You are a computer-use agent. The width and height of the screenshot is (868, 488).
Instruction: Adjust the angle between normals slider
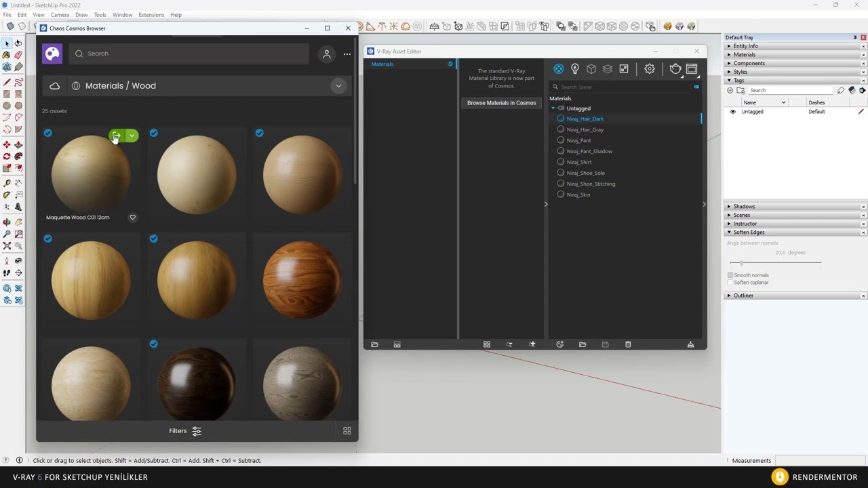[x=741, y=262]
